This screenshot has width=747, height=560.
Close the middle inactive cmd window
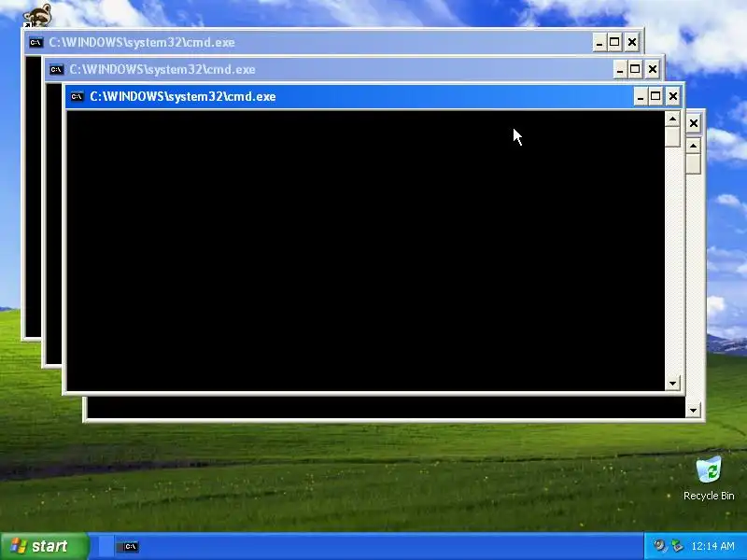point(652,69)
